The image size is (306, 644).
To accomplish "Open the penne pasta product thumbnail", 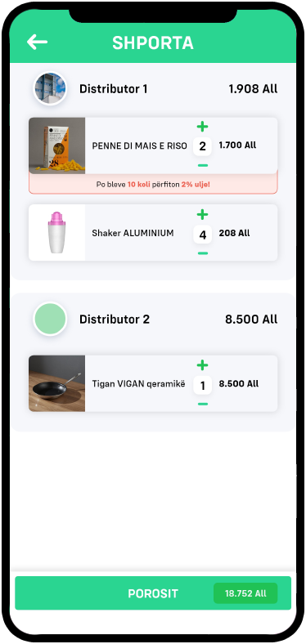I will tap(56, 145).
